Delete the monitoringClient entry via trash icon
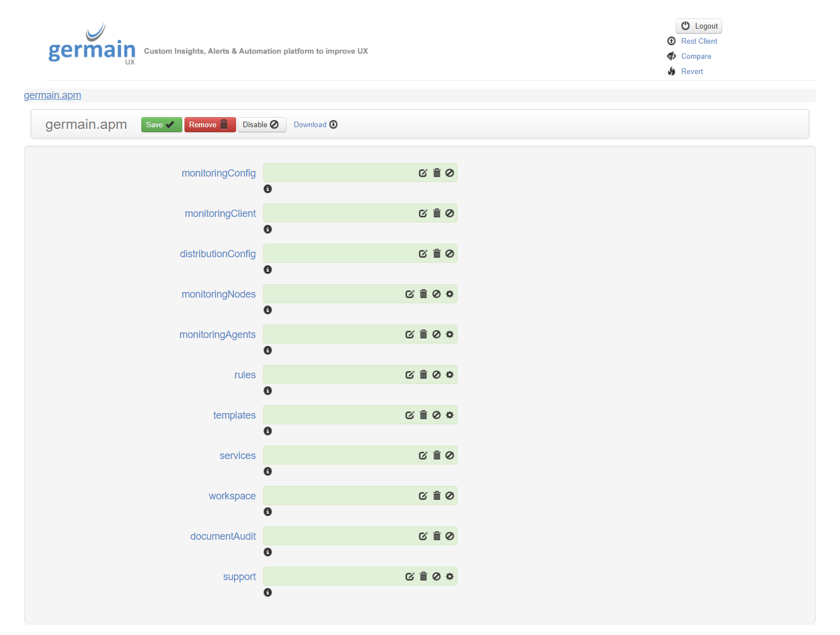Screen dimensions: 840x635 [x=437, y=214]
